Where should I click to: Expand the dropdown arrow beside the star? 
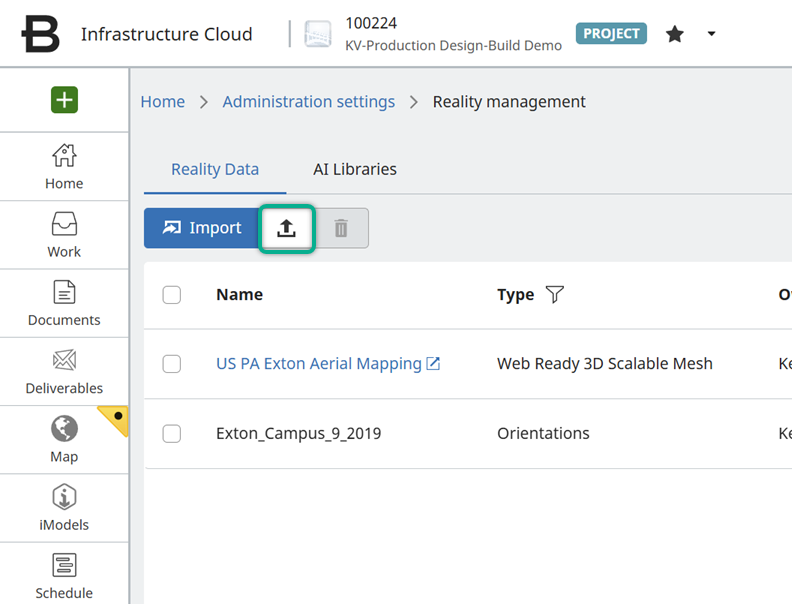(x=711, y=34)
